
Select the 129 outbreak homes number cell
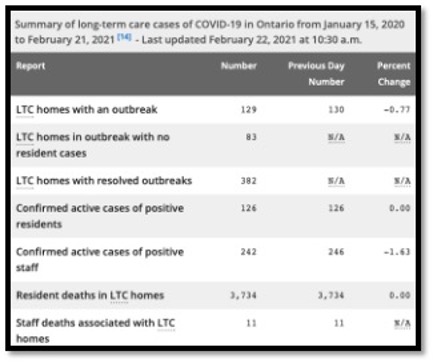click(249, 110)
